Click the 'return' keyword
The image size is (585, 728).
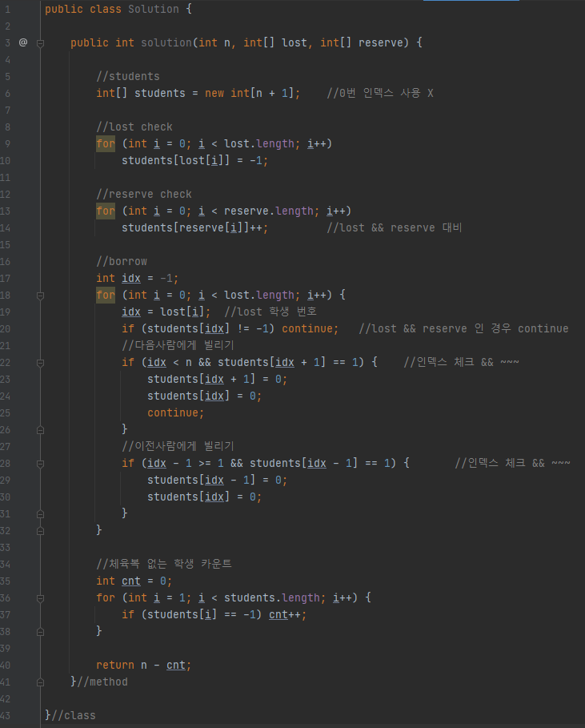[115, 665]
